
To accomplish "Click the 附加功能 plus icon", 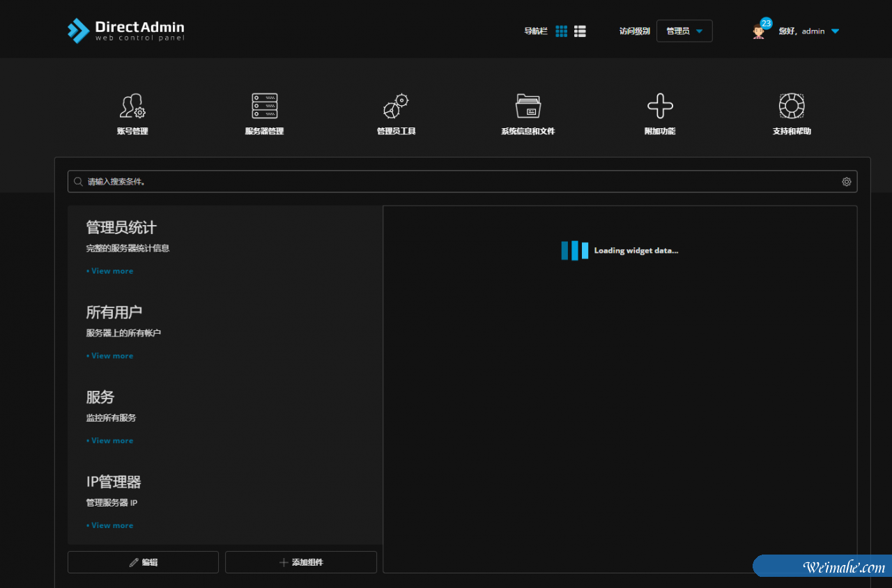I will coord(659,107).
